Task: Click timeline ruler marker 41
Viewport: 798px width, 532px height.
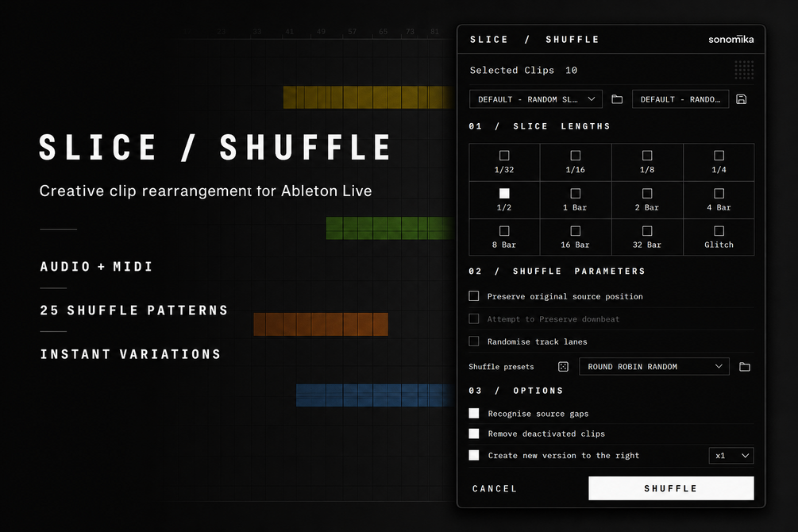Action: pyautogui.click(x=289, y=32)
